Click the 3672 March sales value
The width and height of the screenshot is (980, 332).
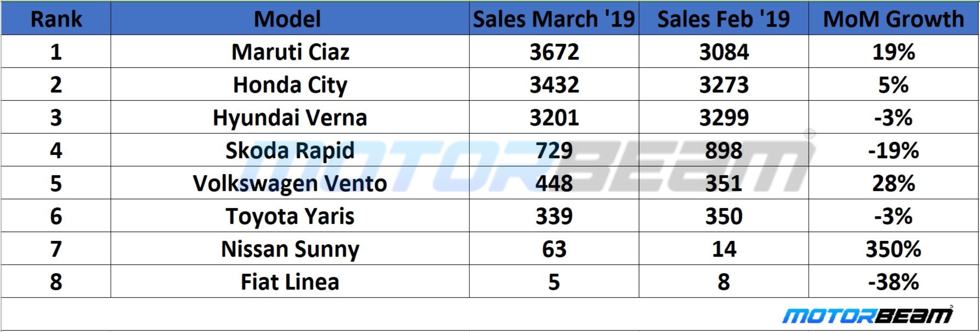pyautogui.click(x=554, y=52)
